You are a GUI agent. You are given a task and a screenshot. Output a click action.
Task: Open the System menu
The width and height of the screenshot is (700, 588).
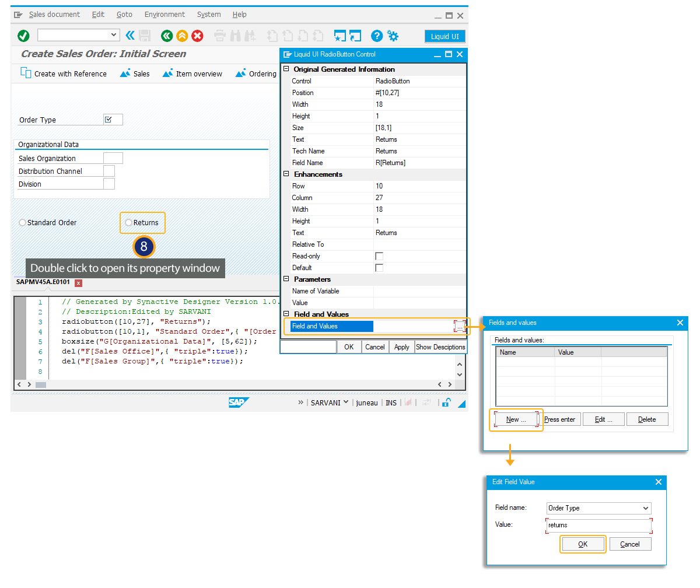[209, 15]
